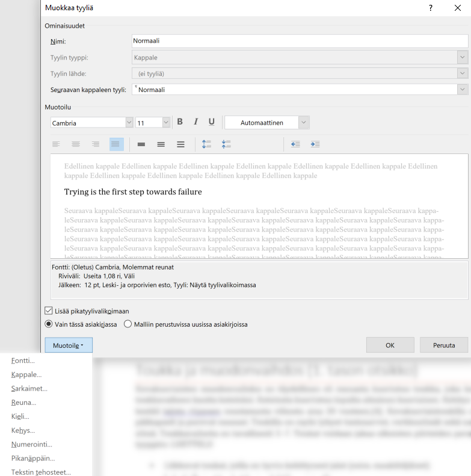Open the Automaattinen font color picker
Viewport: 471px width, 476px height.
coord(304,123)
